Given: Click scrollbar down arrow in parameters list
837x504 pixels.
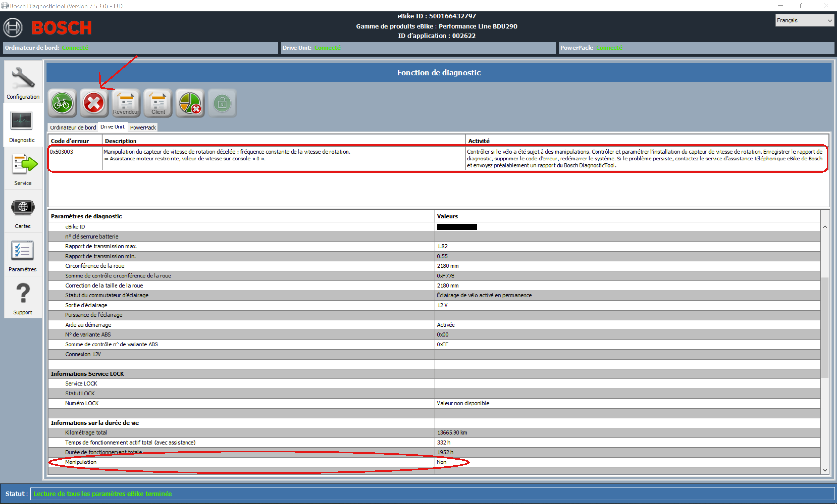Looking at the screenshot, I should tap(825, 470).
